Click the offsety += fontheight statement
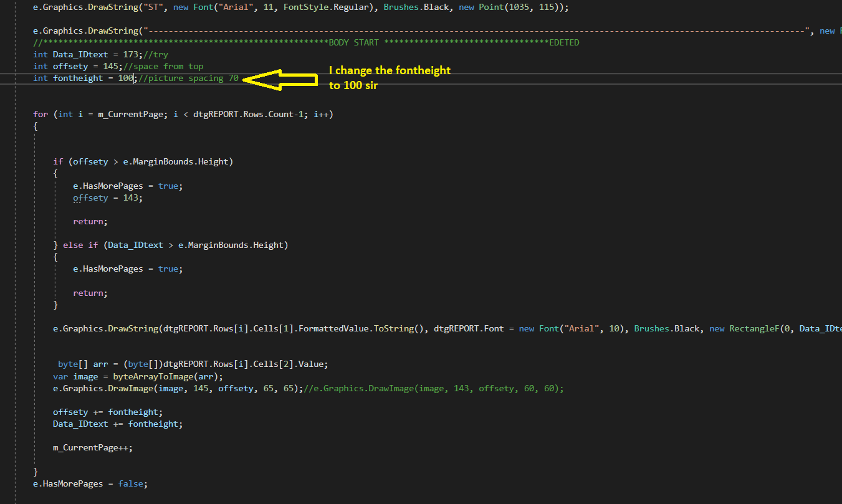Viewport: 842px width, 504px height. [108, 412]
